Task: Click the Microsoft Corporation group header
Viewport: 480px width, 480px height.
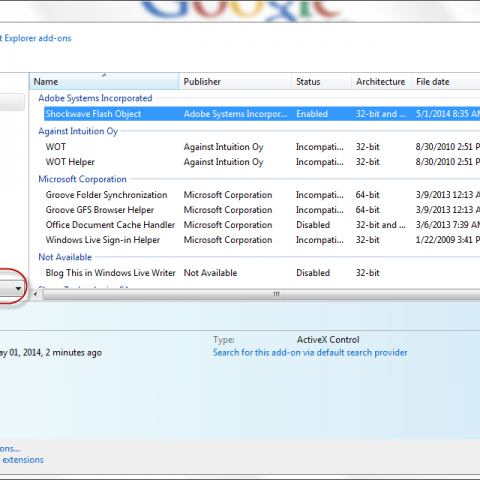Action: tap(82, 179)
